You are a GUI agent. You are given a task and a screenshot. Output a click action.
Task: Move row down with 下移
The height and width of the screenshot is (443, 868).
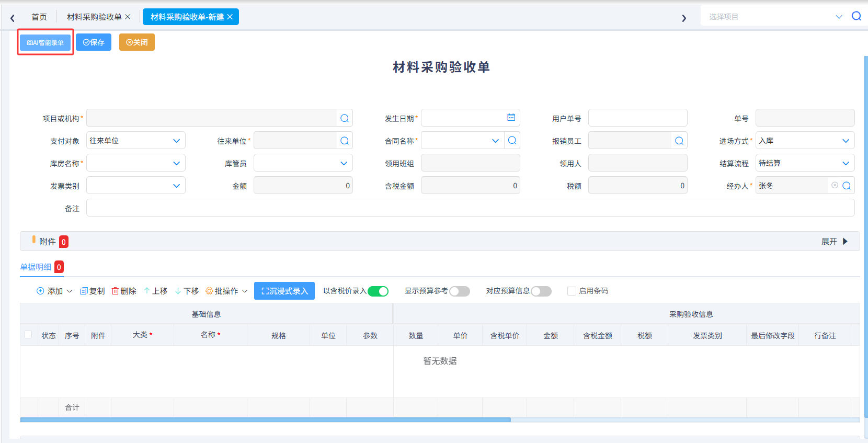pos(187,291)
